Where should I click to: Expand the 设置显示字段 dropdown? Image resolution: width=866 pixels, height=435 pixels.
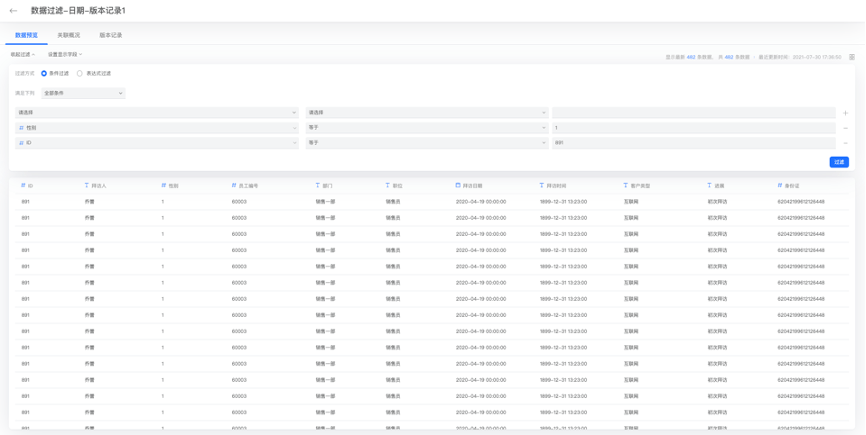(65, 55)
